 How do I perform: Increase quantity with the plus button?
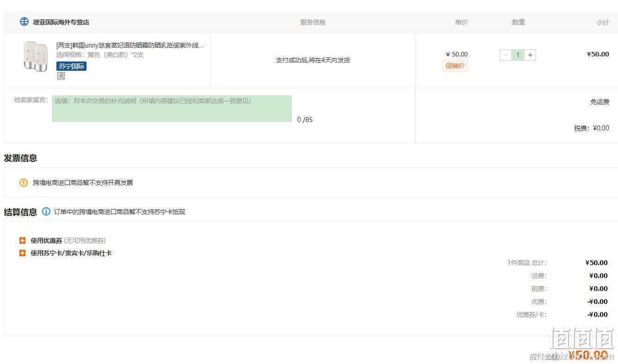pos(530,55)
